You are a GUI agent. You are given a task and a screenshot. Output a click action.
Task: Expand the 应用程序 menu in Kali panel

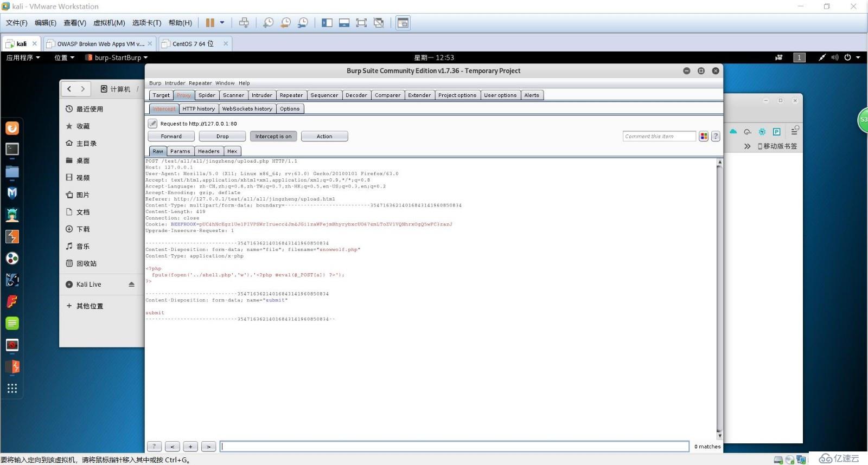point(23,57)
